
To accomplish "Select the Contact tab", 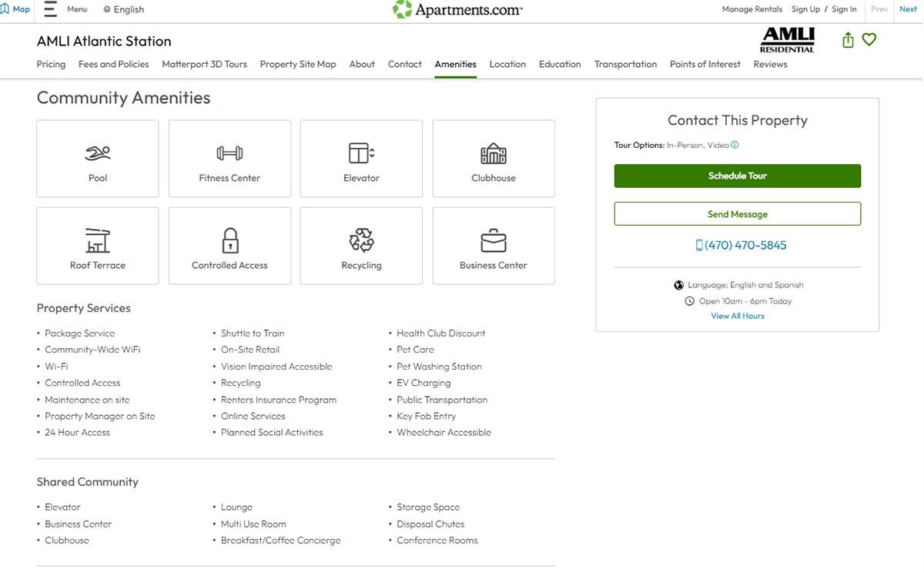I will point(405,64).
